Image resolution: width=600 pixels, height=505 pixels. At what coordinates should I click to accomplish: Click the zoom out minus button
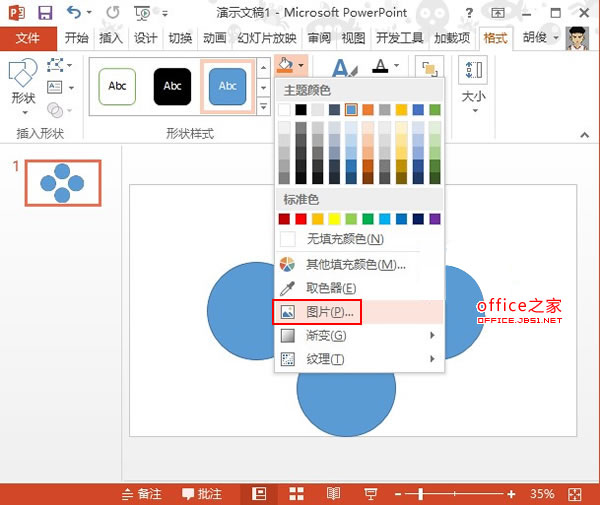pos(398,494)
